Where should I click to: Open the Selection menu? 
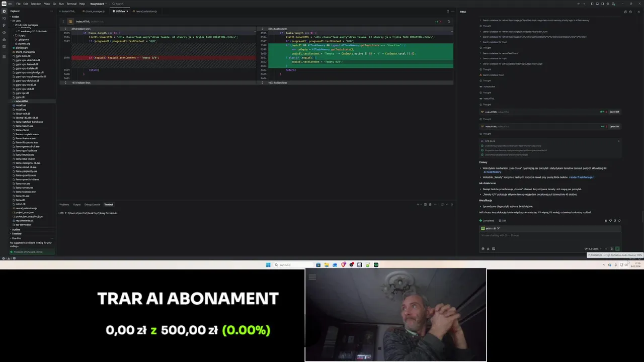[36, 4]
